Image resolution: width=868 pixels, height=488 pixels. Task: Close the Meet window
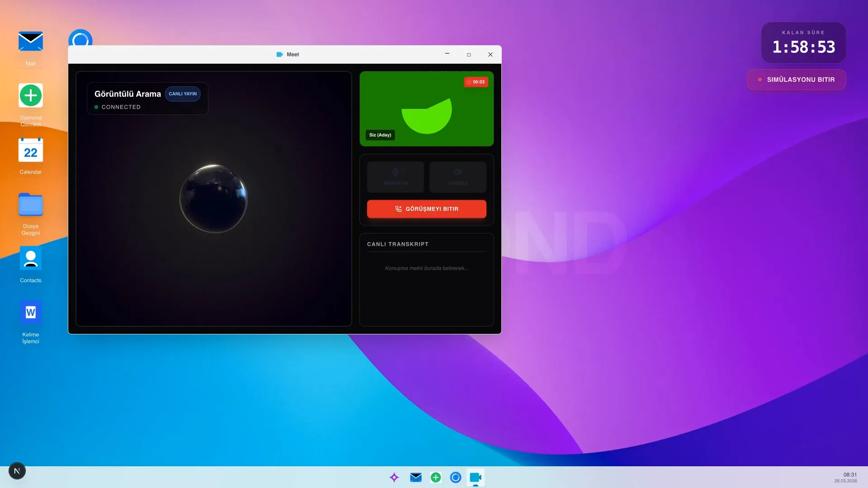coord(491,54)
